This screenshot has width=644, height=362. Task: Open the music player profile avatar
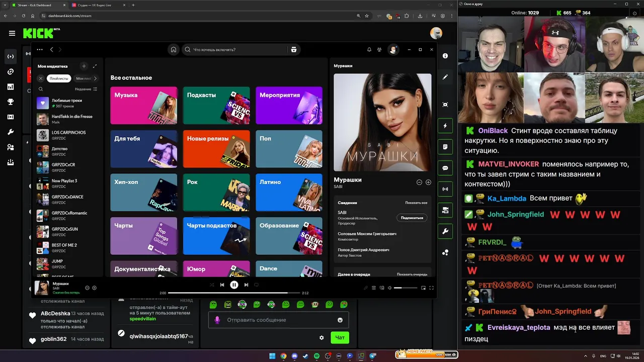393,49
